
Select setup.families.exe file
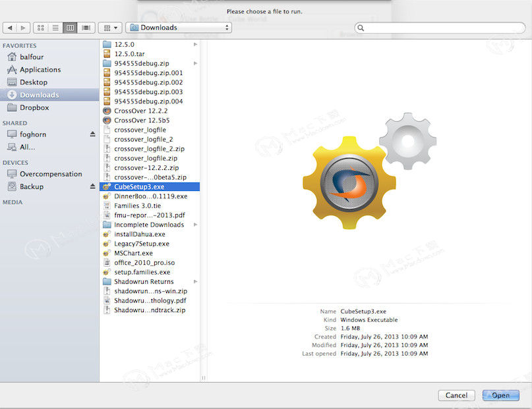click(150, 272)
